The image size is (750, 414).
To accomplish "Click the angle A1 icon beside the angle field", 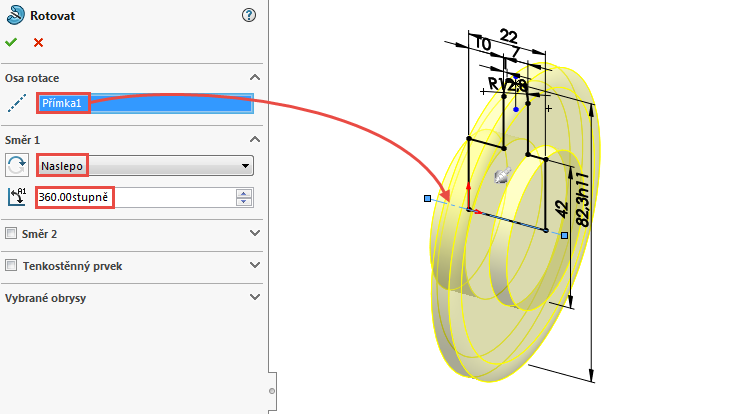I will (x=17, y=197).
